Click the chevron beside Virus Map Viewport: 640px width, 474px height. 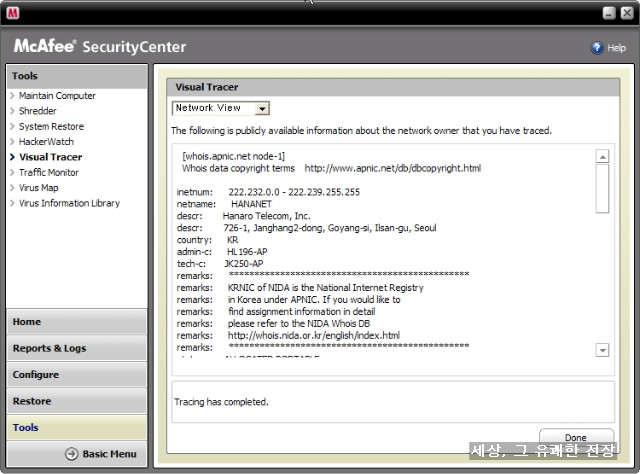click(x=12, y=188)
